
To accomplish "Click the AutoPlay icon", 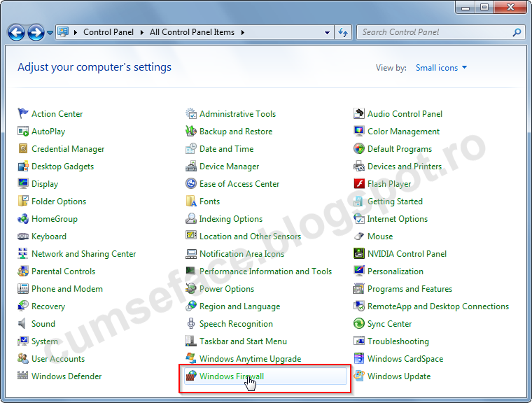I will [22, 131].
